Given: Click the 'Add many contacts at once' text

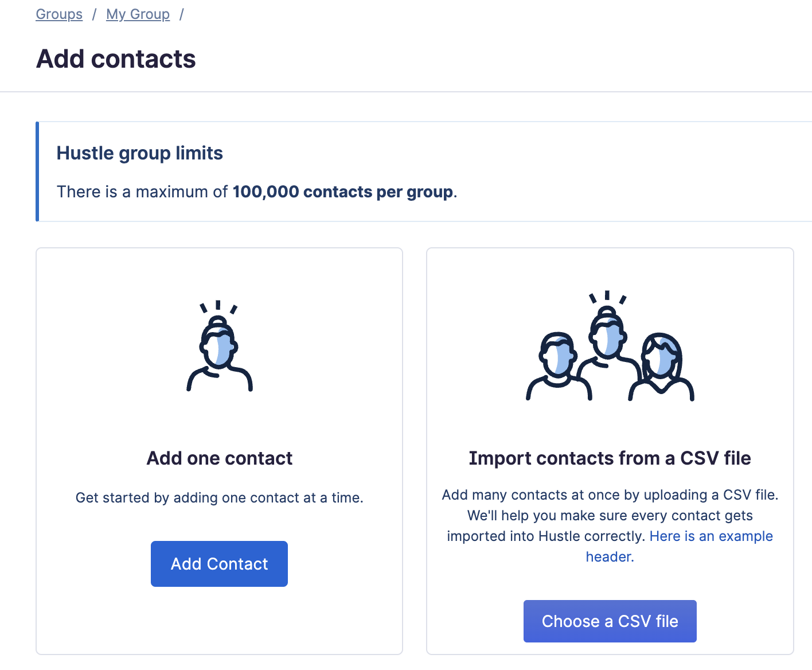Looking at the screenshot, I should 610,495.
